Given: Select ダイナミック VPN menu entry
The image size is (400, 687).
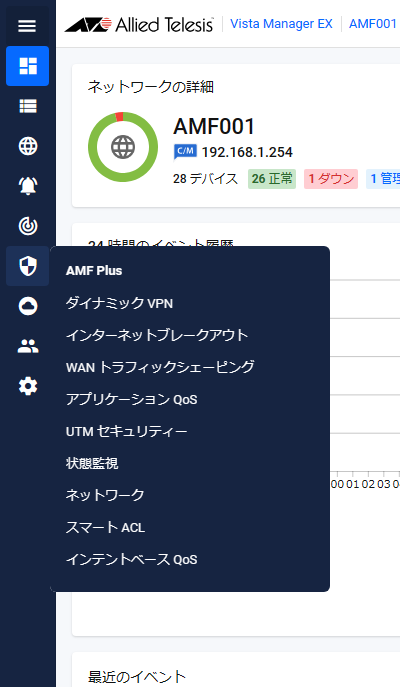Looking at the screenshot, I should 119,303.
